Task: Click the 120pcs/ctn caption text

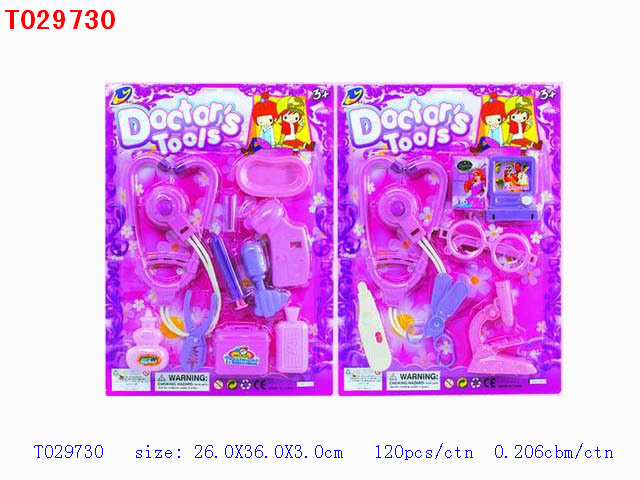Action: pos(424,452)
